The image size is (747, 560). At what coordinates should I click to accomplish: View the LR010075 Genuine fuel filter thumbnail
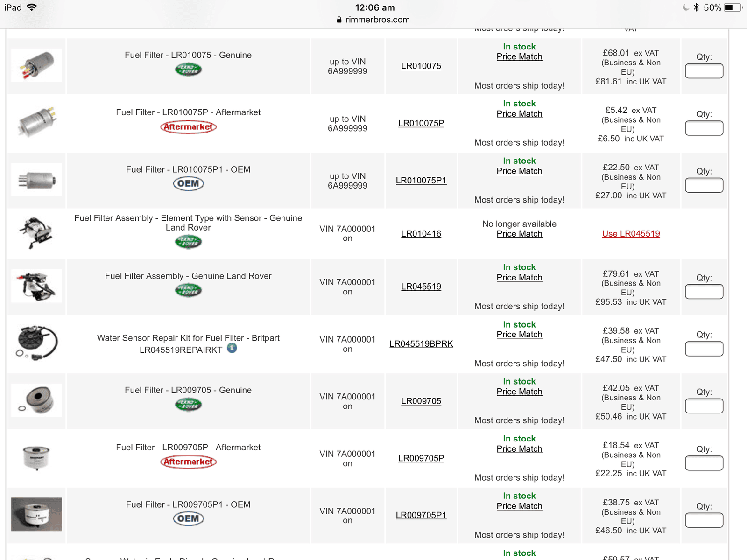coord(36,65)
